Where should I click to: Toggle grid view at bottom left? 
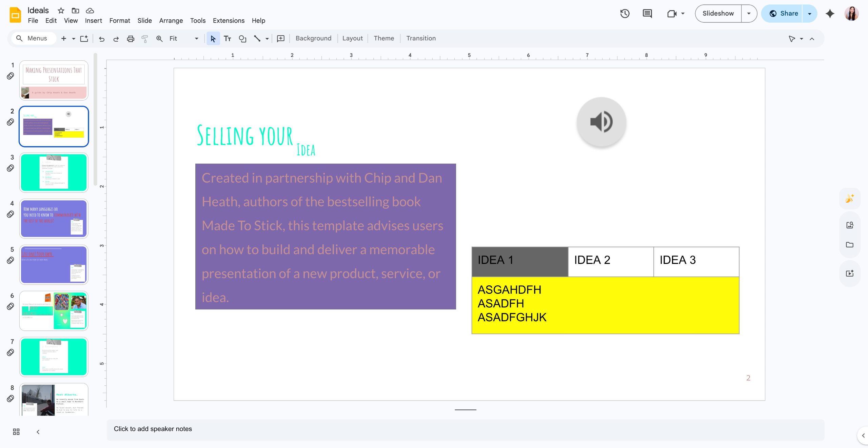point(16,432)
